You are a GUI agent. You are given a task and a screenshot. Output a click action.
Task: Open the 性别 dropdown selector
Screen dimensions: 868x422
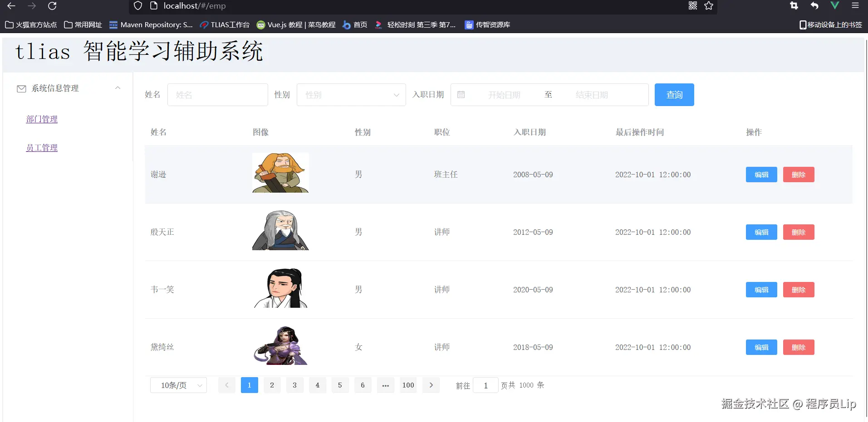point(351,95)
